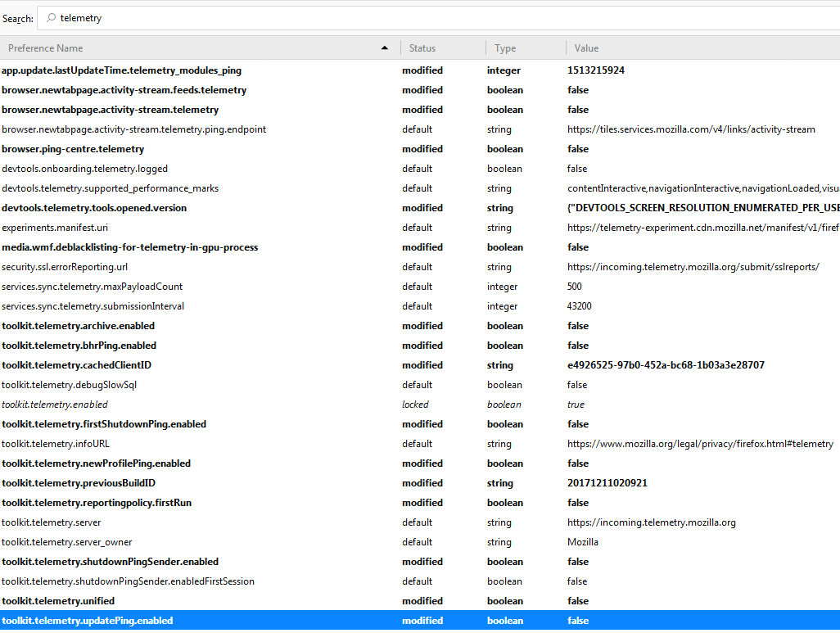Click the sort arrow on Preference Name column
Viewport: 840px width, 633px height.
[x=385, y=48]
